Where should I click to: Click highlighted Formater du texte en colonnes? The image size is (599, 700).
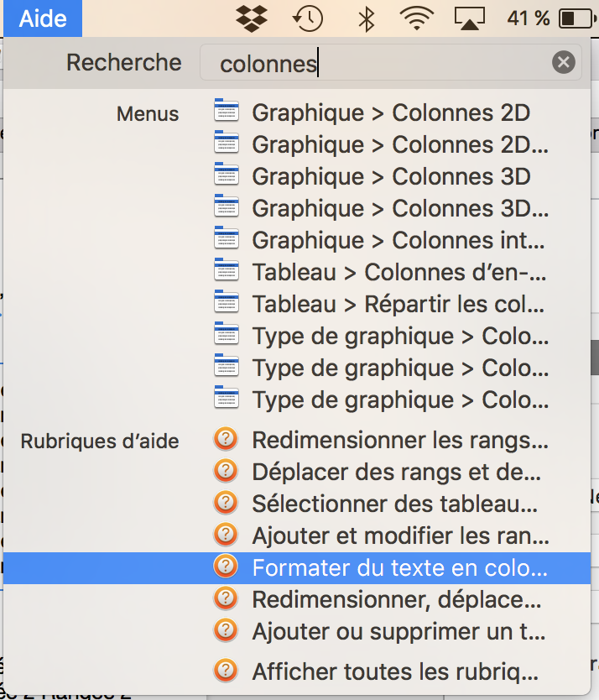click(399, 567)
